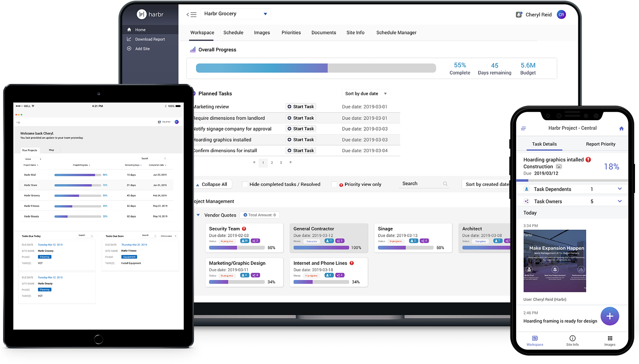Screen dimensions: 639x364
Task: Open Site Info in phone bottom bar
Action: [572, 341]
